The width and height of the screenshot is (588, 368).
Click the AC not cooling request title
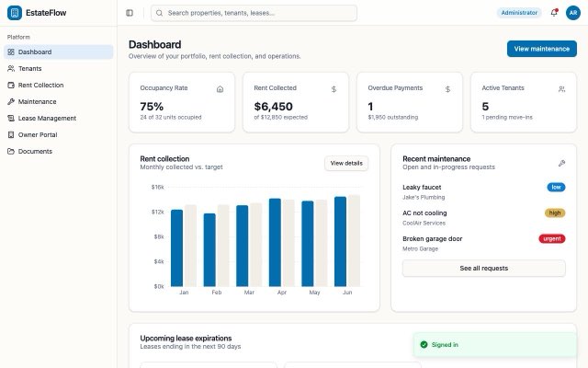(x=424, y=213)
